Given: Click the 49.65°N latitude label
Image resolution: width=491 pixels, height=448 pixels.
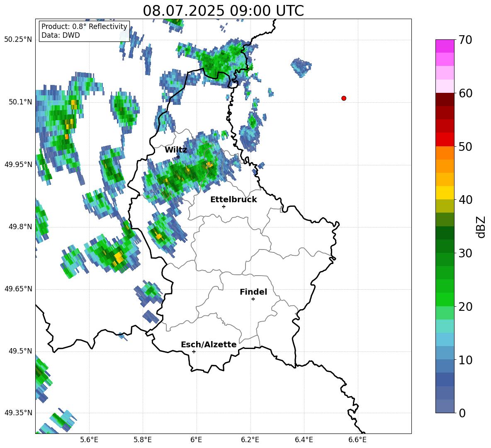Looking at the screenshot, I should 18,289.
